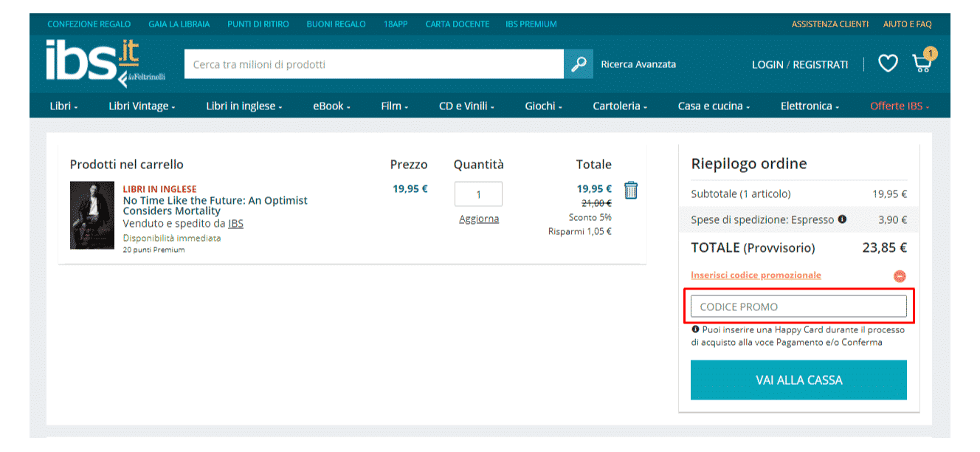Screen dimensions: 980x452
Task: Click the Aggiorna quantity link
Action: coord(479,219)
